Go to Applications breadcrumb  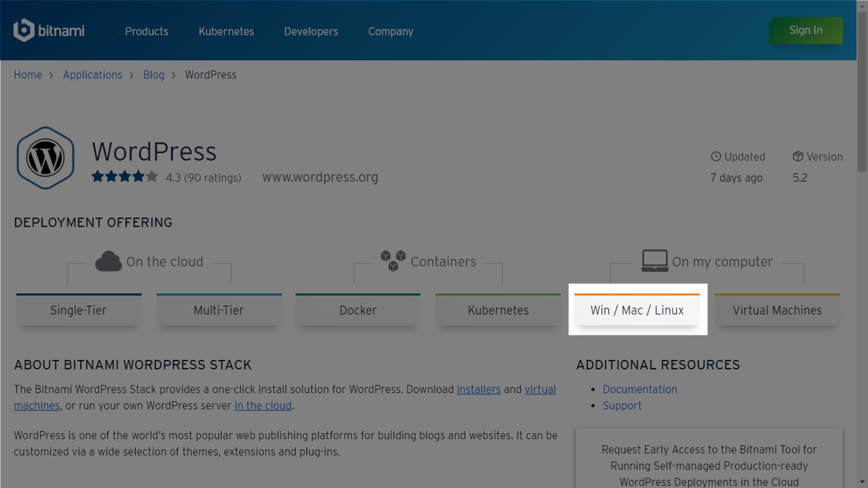93,75
